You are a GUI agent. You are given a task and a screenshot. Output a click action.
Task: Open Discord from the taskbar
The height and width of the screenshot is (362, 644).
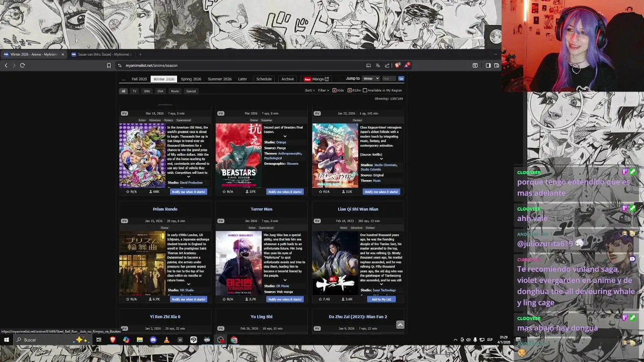[x=153, y=340]
